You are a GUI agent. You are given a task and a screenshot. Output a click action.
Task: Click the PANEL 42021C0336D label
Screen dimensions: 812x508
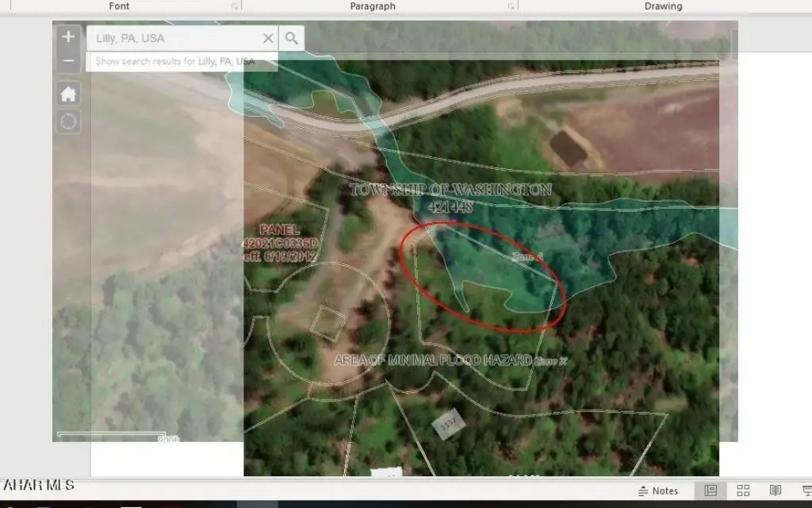(x=280, y=243)
